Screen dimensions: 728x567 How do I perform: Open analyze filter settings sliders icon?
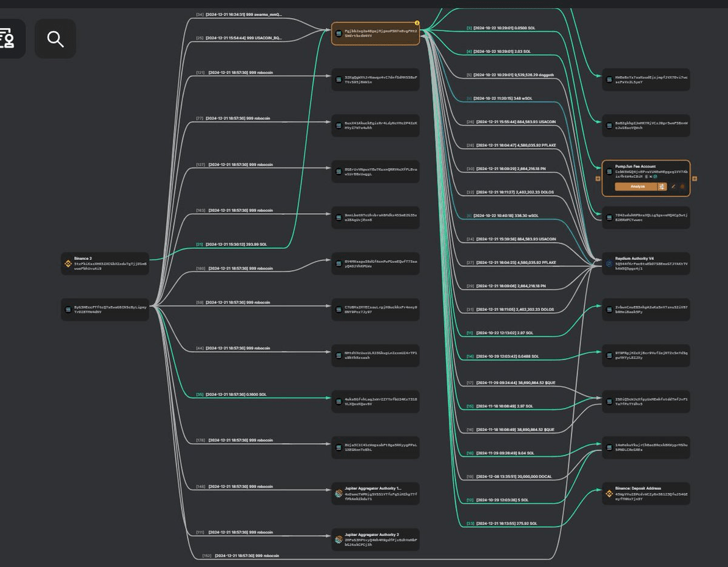662,186
